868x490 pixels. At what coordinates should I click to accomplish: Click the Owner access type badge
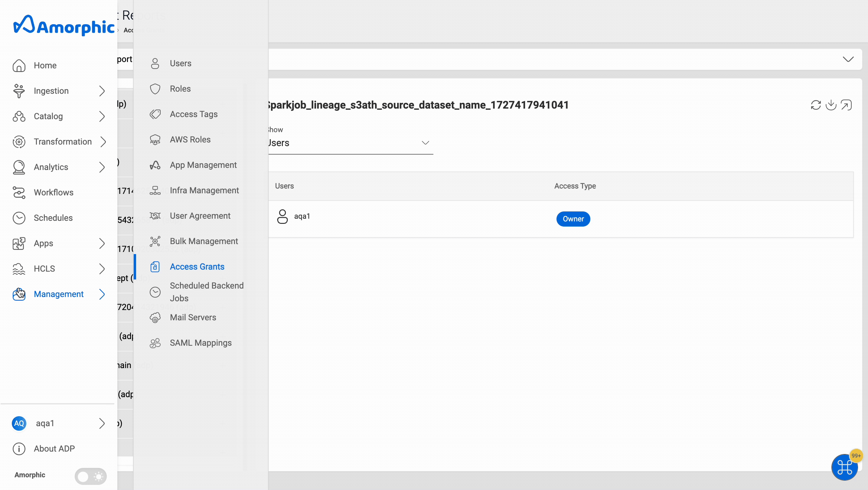[x=573, y=219]
